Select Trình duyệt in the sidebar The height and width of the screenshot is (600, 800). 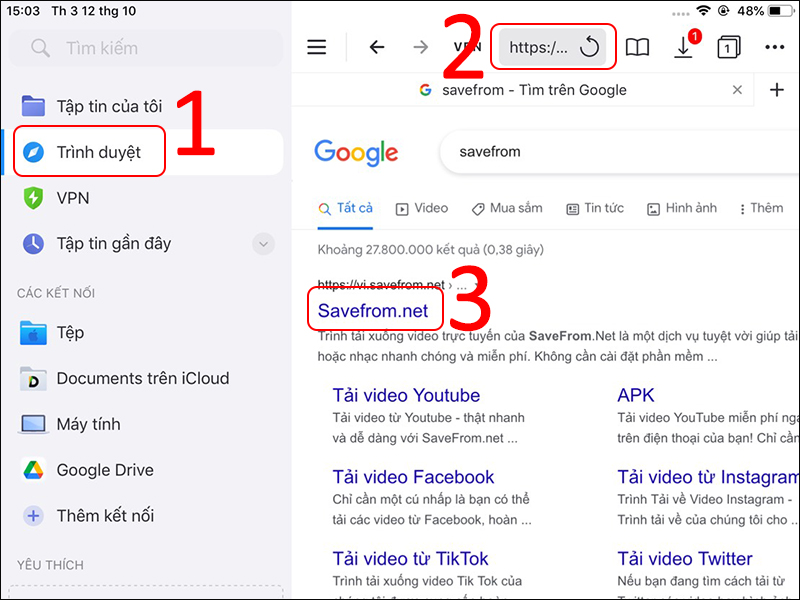[x=98, y=153]
